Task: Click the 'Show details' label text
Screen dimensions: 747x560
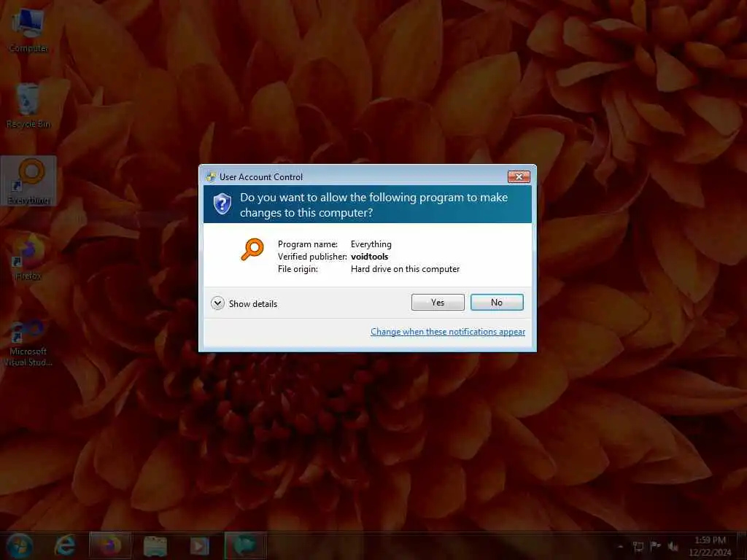Action: (x=253, y=304)
